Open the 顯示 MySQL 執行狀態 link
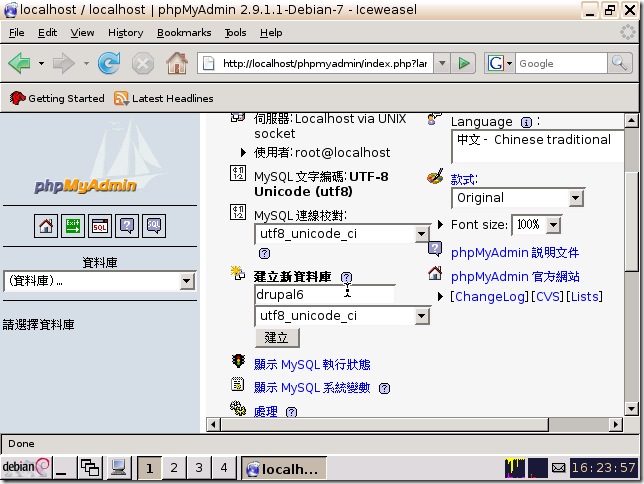The height and width of the screenshot is (484, 644). (312, 364)
